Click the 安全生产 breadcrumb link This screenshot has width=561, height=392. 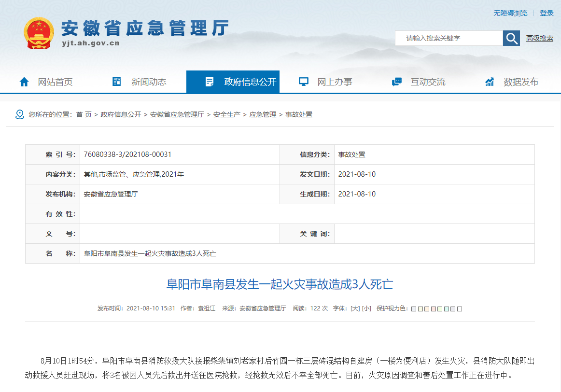[x=226, y=114]
